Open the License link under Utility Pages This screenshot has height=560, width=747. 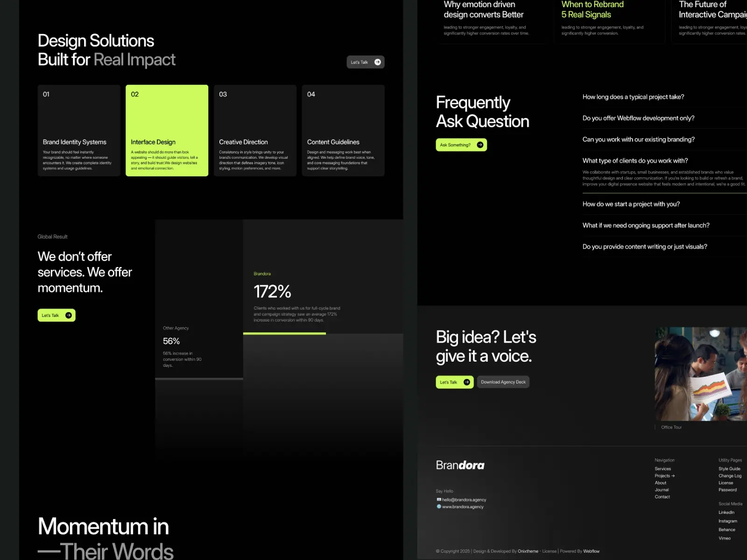coord(726,483)
